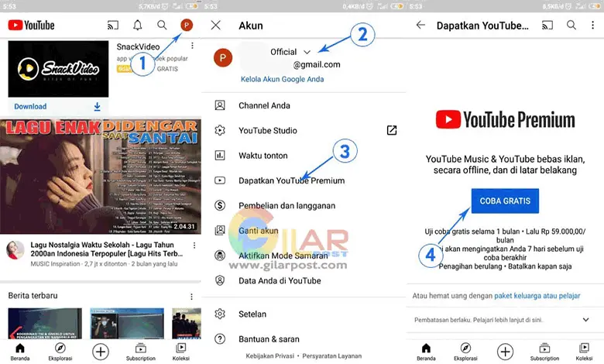Open YouTube Studio menu item
604x364 pixels.
point(303,131)
